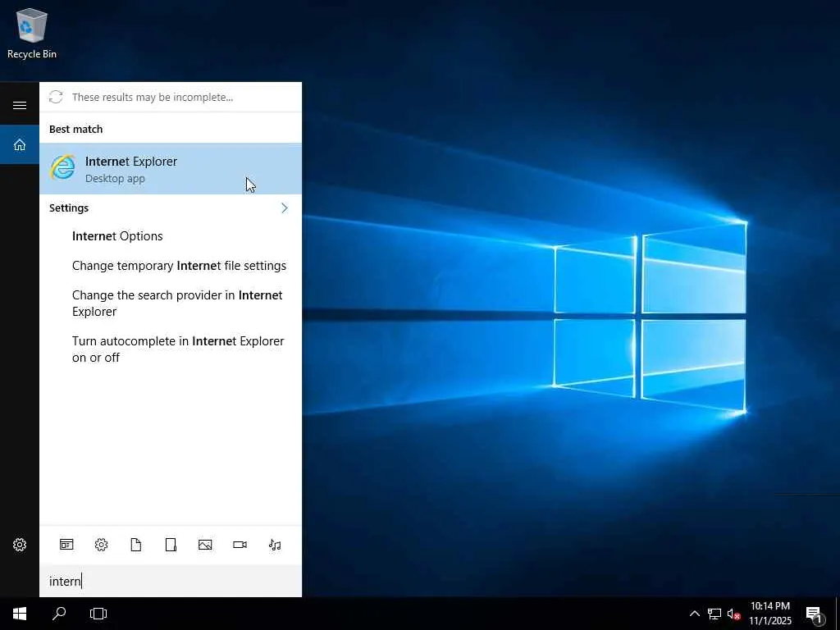Click the 'Settings' category heading
The height and width of the screenshot is (630, 840).
[69, 208]
